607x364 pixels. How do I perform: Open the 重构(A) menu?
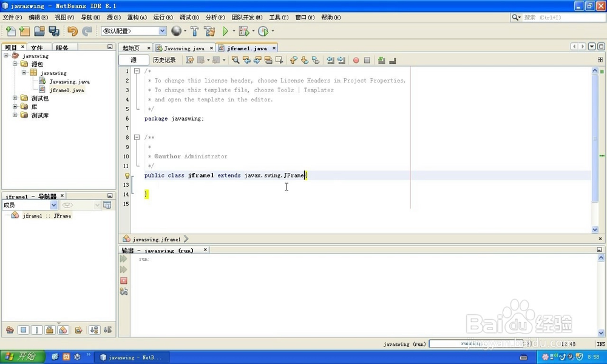[x=137, y=18]
